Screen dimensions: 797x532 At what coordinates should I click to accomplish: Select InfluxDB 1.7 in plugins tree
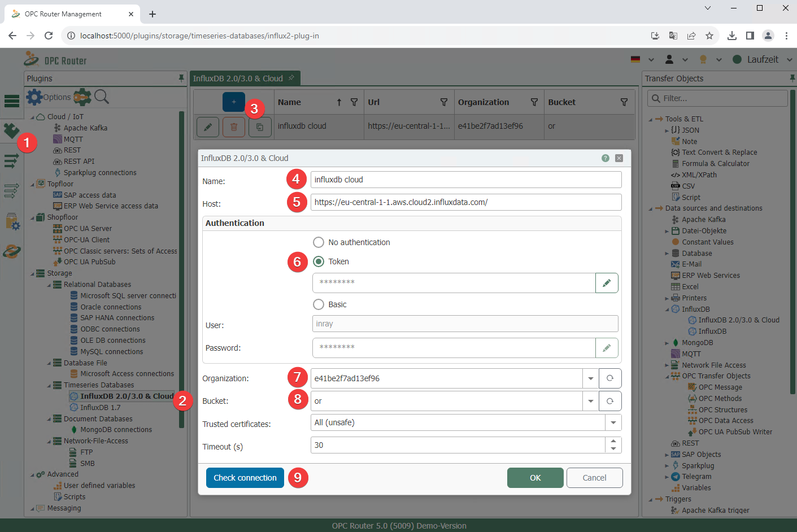(100, 407)
